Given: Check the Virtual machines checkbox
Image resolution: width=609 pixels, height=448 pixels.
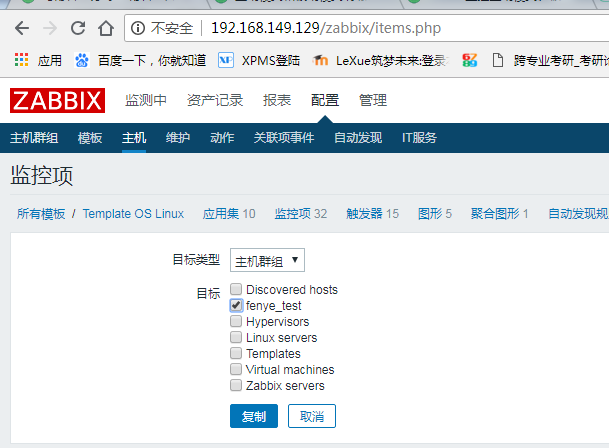Looking at the screenshot, I should [x=236, y=369].
